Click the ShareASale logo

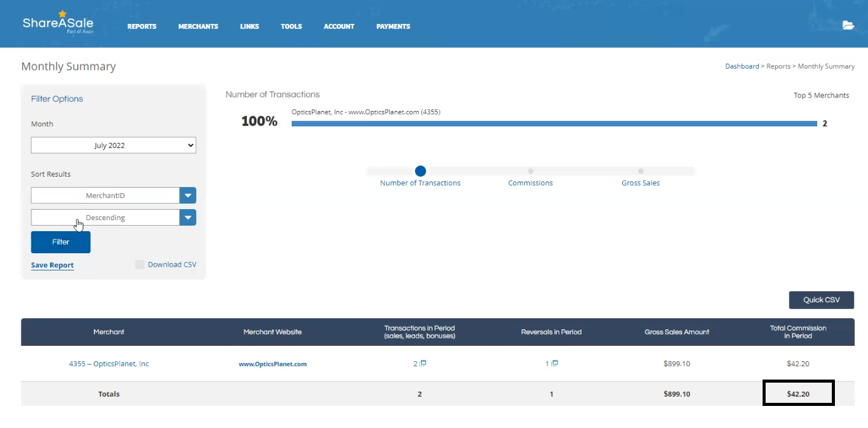58,23
